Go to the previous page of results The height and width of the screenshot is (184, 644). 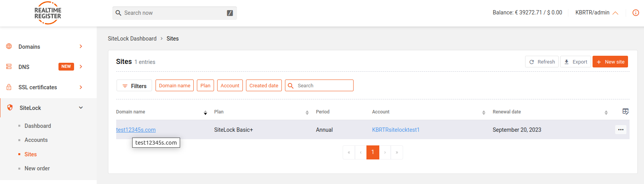(x=361, y=152)
